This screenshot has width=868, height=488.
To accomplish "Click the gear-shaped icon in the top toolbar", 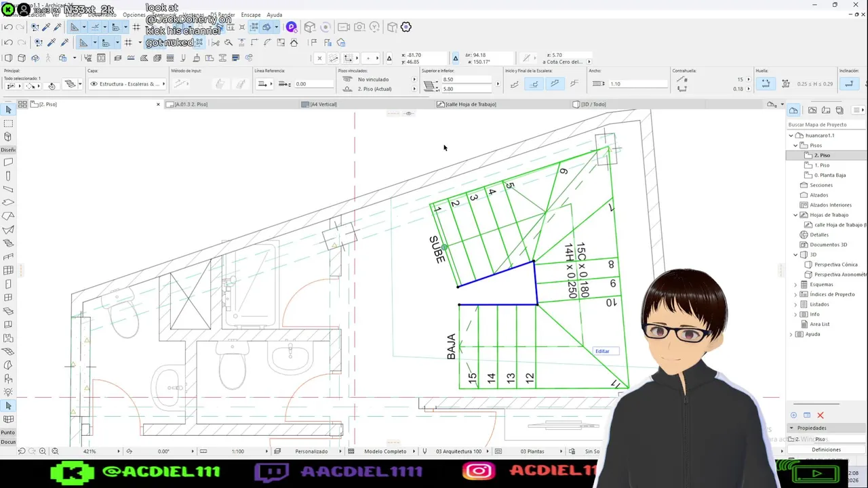I will [x=406, y=27].
